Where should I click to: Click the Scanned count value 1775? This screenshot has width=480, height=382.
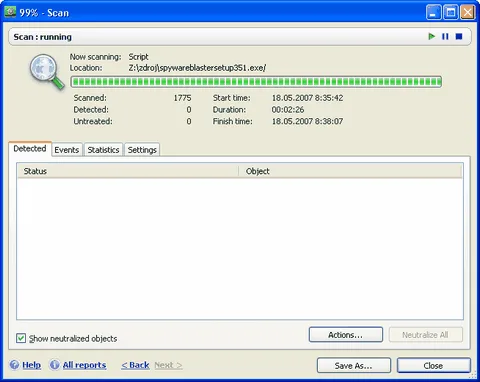coord(182,98)
